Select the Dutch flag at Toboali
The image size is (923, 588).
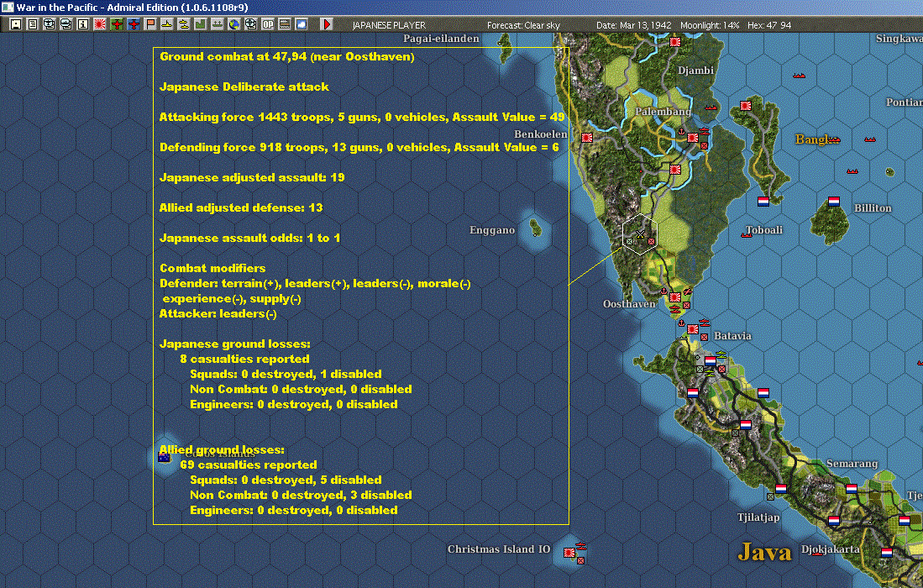pos(763,202)
